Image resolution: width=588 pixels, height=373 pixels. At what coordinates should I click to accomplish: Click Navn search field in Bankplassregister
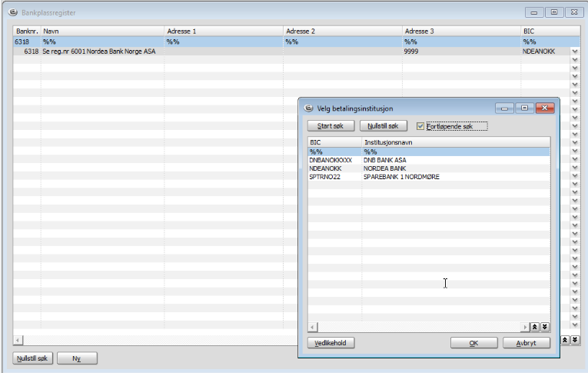tap(102, 42)
